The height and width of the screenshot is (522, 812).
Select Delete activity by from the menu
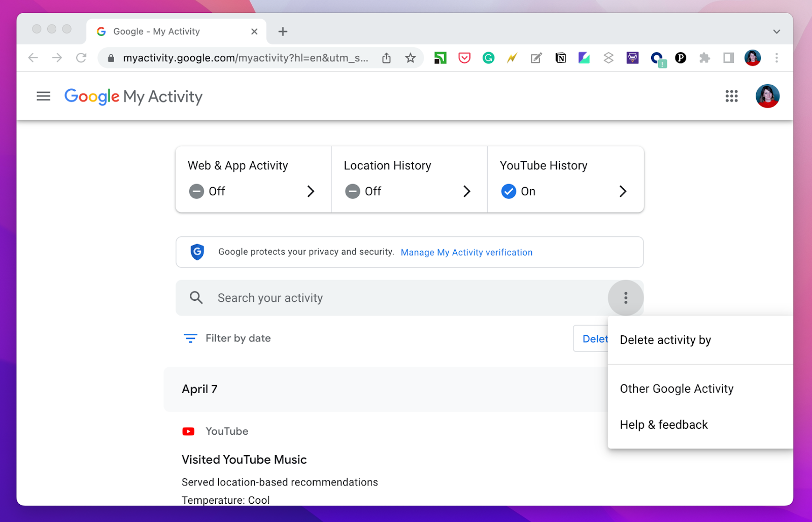665,340
